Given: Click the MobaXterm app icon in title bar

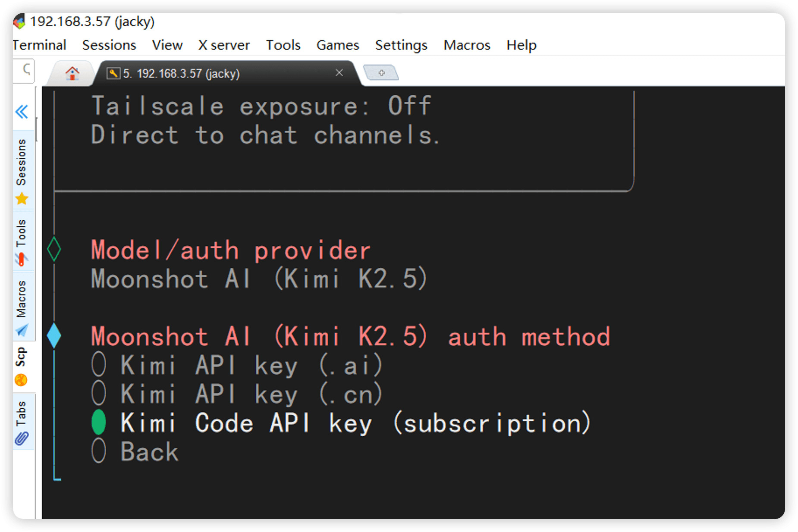Looking at the screenshot, I should click(x=19, y=21).
